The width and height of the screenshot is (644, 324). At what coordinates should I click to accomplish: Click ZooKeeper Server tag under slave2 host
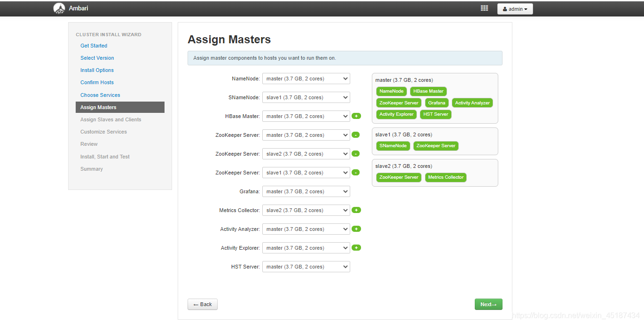pos(399,177)
